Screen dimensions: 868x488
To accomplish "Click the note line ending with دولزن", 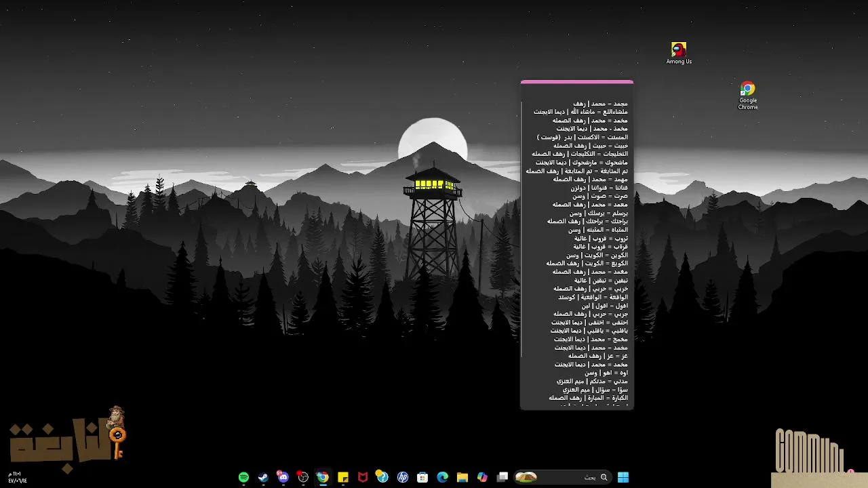I will [599, 188].
